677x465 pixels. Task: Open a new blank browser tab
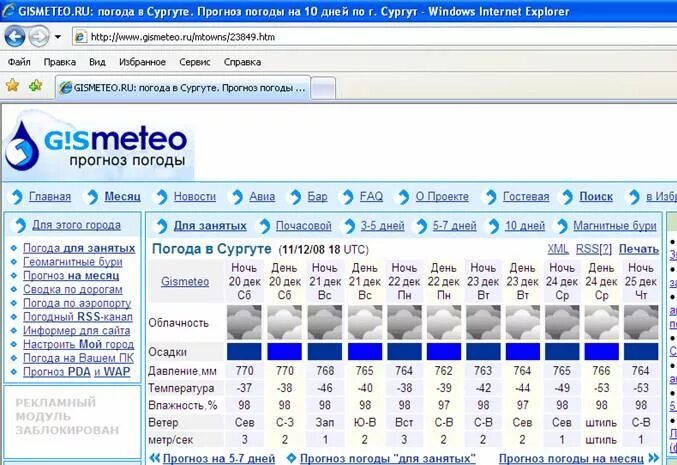click(x=323, y=89)
